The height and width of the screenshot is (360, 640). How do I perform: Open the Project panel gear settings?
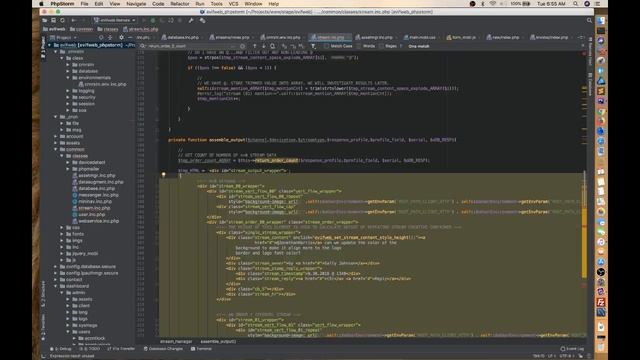[121, 37]
